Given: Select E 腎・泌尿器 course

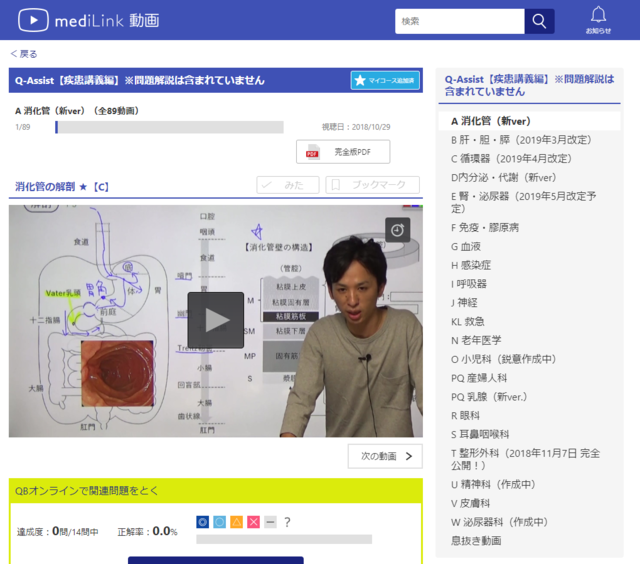Looking at the screenshot, I should point(524,202).
